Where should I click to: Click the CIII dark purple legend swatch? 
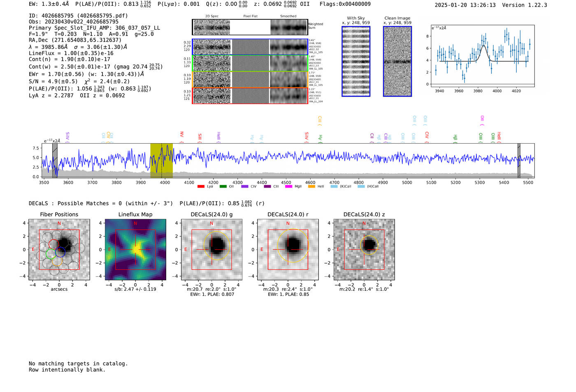tap(267, 186)
